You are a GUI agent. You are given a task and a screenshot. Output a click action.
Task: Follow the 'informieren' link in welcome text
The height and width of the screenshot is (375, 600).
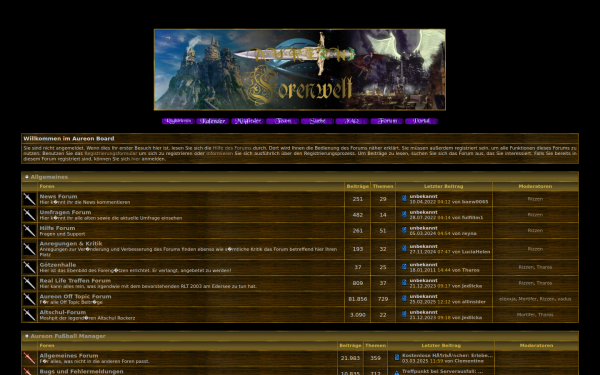pyautogui.click(x=220, y=153)
